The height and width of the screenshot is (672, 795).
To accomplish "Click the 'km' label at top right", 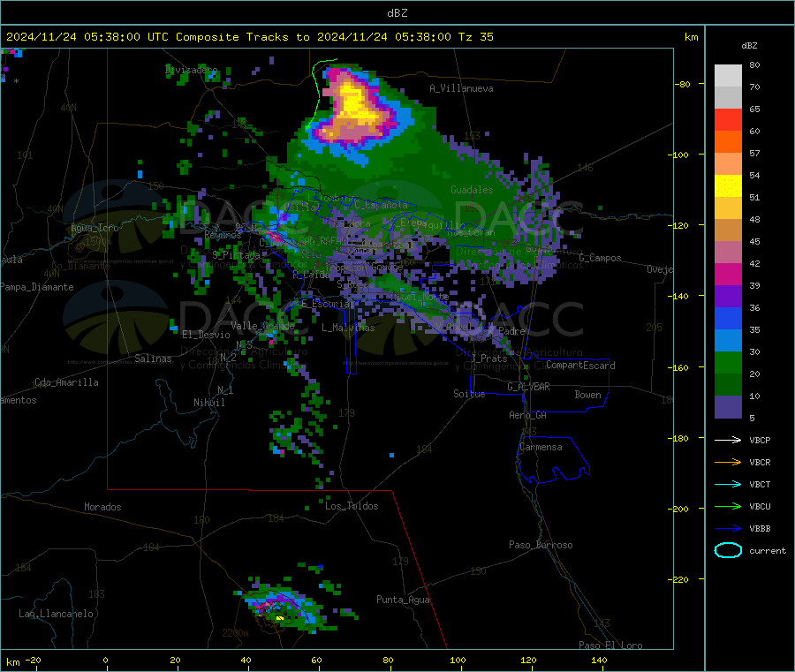I will tap(691, 37).
